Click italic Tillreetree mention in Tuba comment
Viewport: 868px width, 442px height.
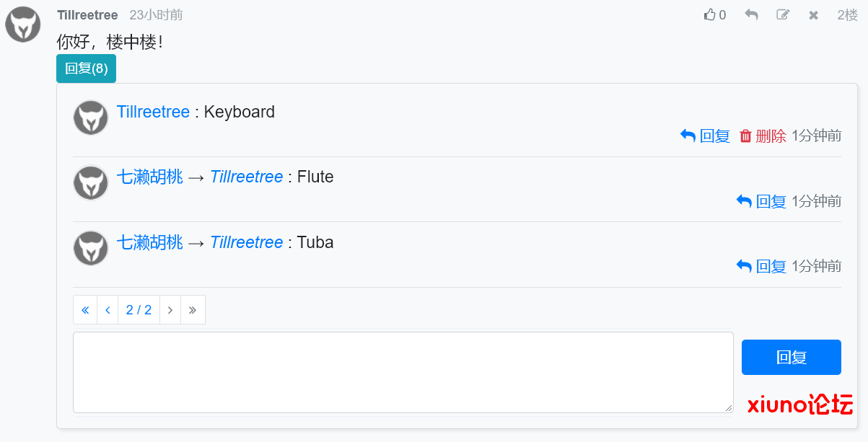coord(246,242)
